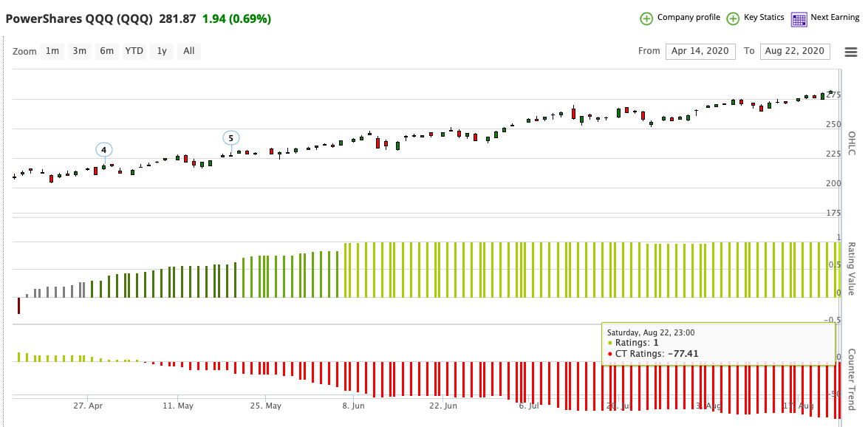Select the YTD zoom range
868x427 pixels.
[x=134, y=51]
